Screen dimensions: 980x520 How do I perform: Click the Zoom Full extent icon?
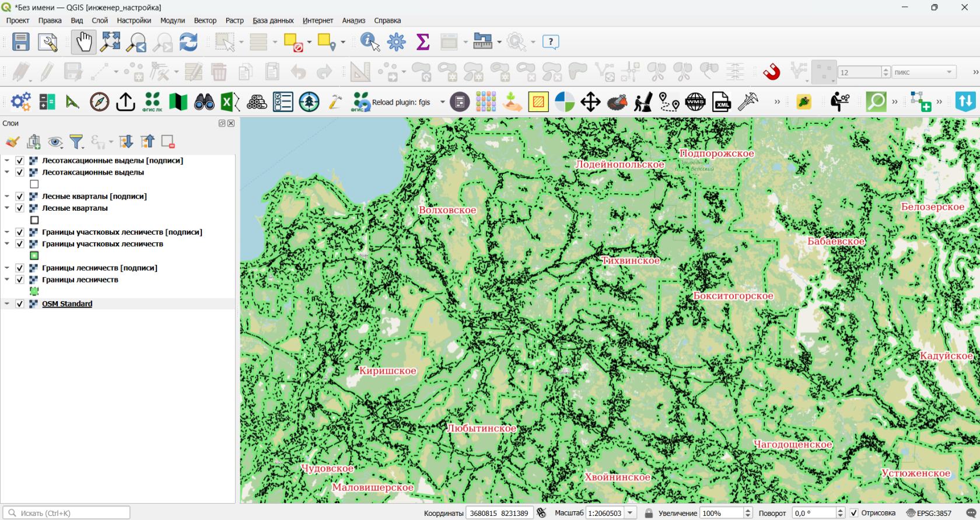tap(110, 42)
